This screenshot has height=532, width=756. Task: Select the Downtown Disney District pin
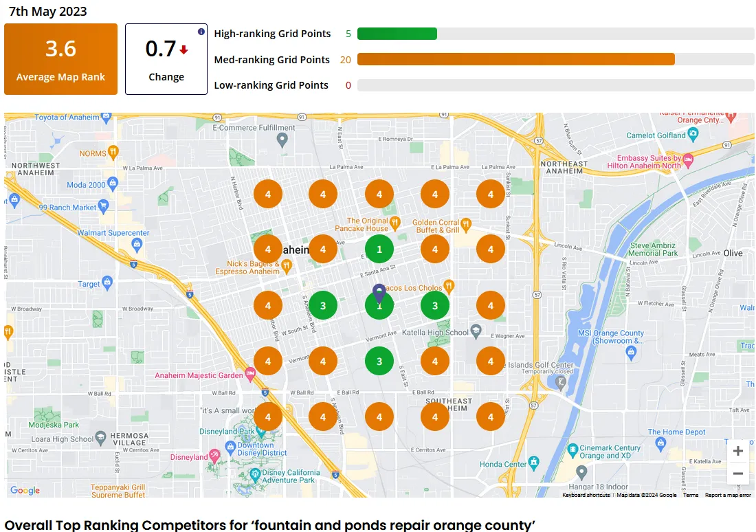tap(230, 447)
